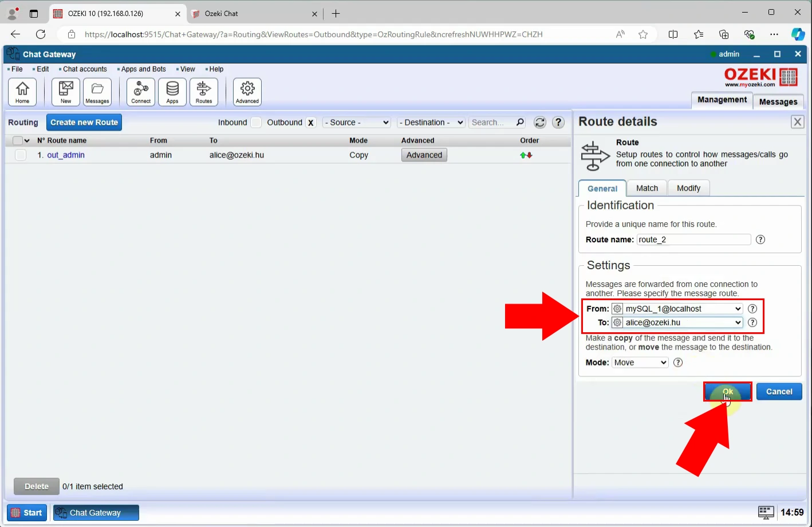Open help for Route name field
Image resolution: width=812 pixels, height=527 pixels.
(760, 239)
